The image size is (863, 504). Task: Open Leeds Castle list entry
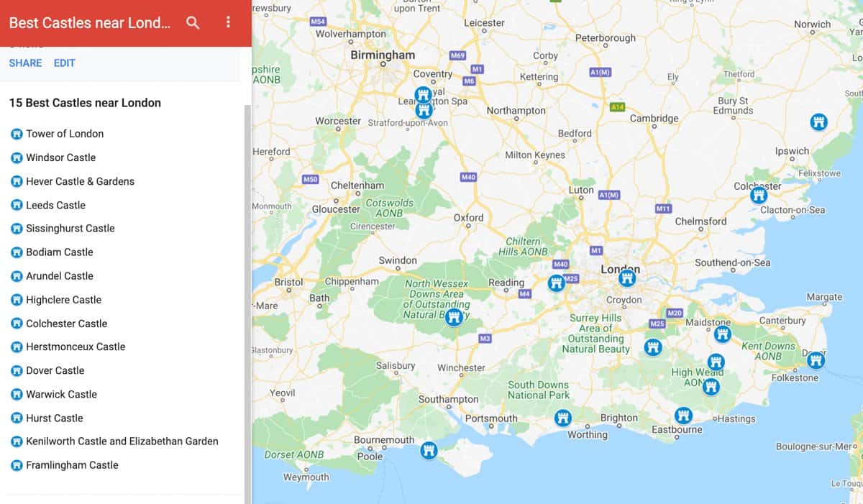pyautogui.click(x=55, y=205)
